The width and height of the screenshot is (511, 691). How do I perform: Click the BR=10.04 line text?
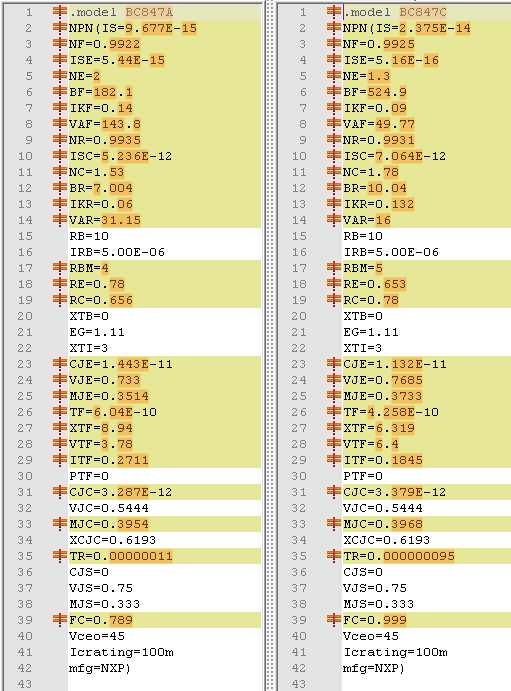(x=375, y=188)
